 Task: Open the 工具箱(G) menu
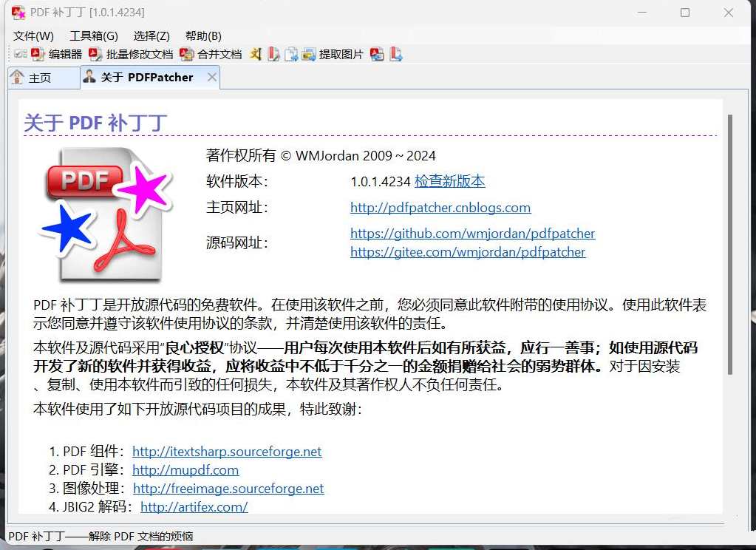94,35
